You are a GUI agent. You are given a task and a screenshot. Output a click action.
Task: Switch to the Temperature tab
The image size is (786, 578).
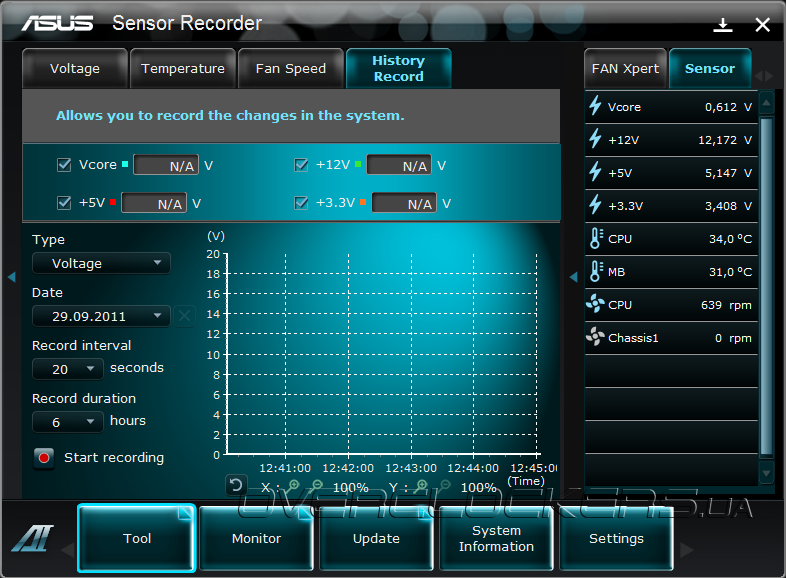182,69
